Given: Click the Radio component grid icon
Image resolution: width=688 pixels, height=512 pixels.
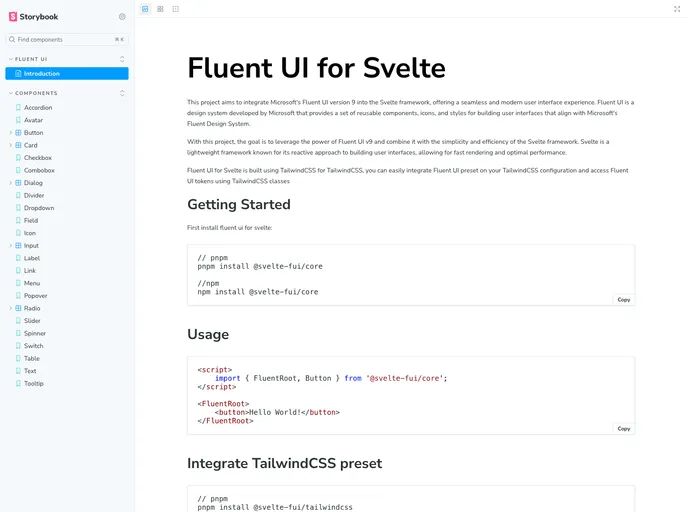Looking at the screenshot, I should [x=18, y=308].
